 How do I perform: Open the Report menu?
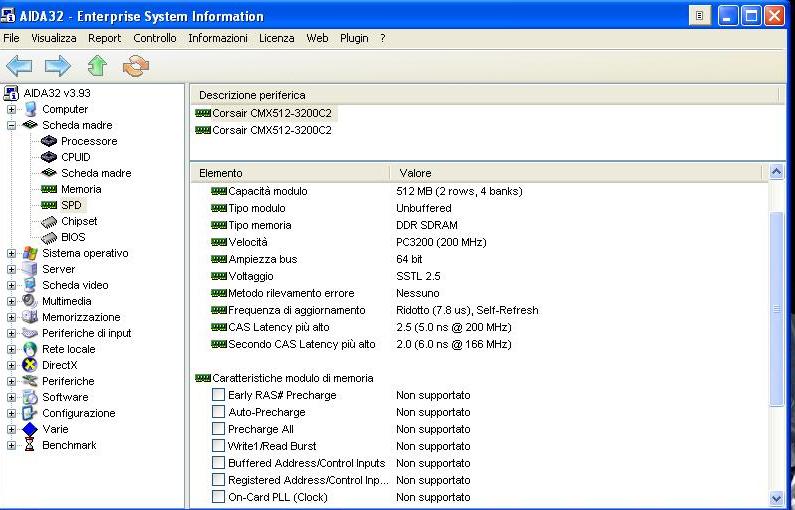(104, 38)
